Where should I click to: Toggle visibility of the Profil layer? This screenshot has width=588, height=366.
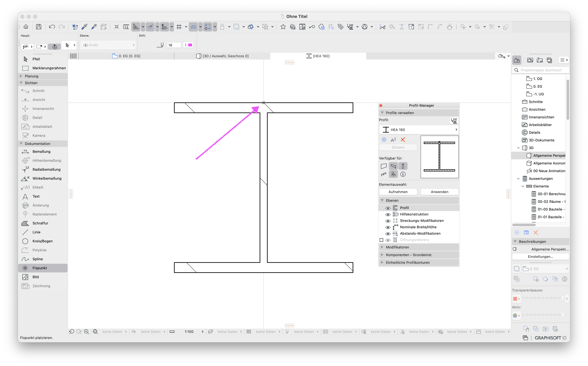pyautogui.click(x=388, y=208)
